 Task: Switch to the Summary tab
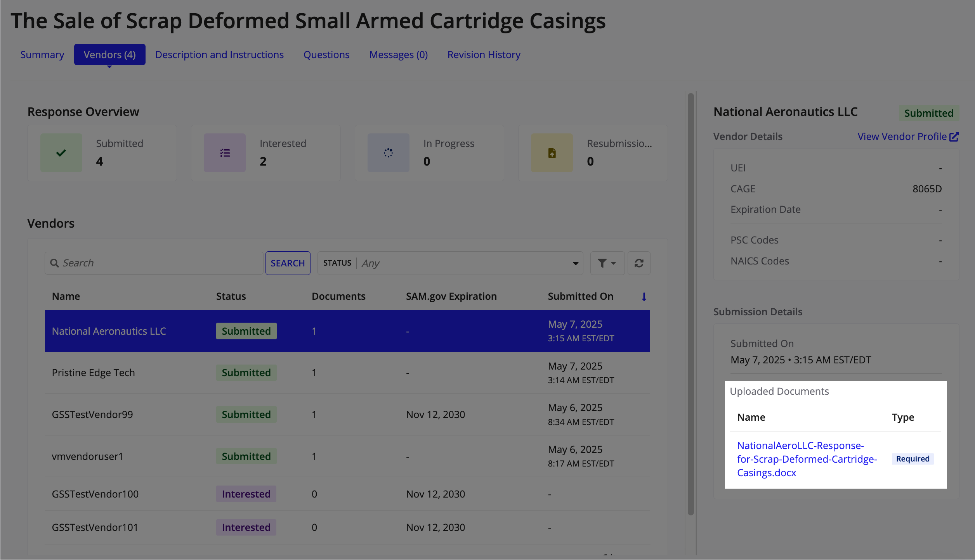coord(42,55)
